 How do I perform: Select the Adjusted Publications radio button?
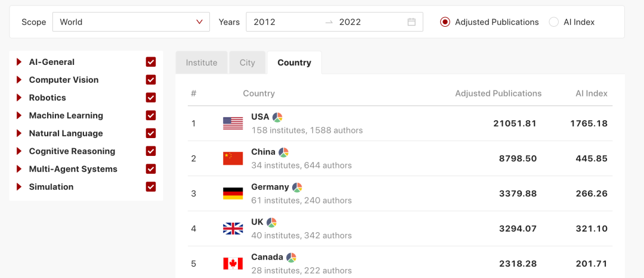[445, 22]
